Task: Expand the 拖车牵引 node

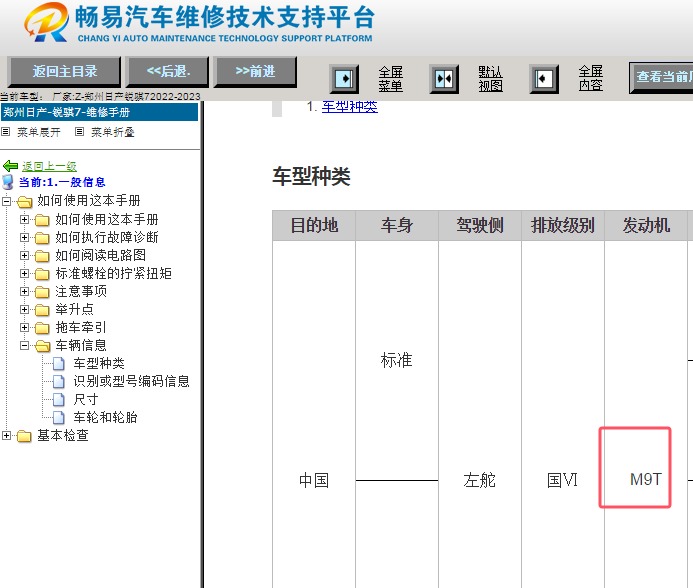Action: pos(25,328)
